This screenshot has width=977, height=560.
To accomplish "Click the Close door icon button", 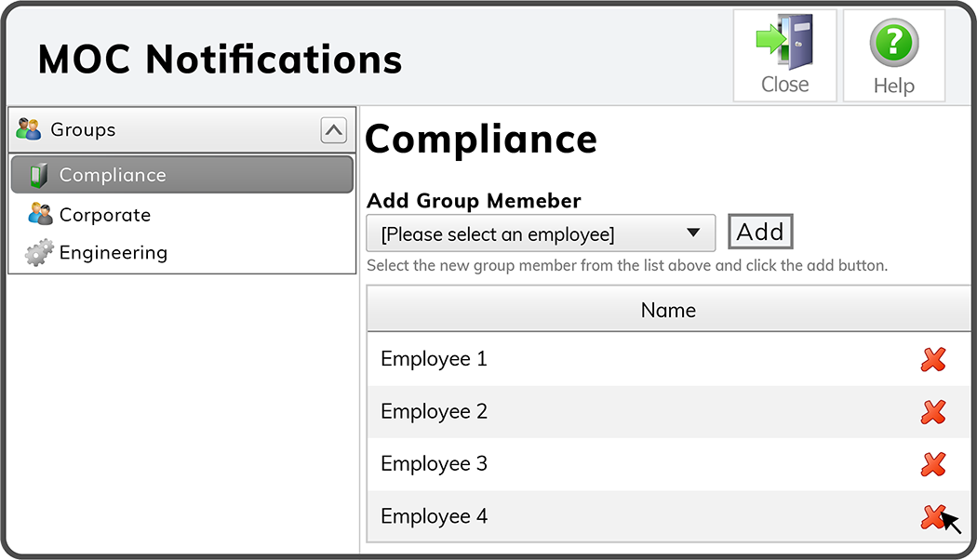I will (x=784, y=56).
